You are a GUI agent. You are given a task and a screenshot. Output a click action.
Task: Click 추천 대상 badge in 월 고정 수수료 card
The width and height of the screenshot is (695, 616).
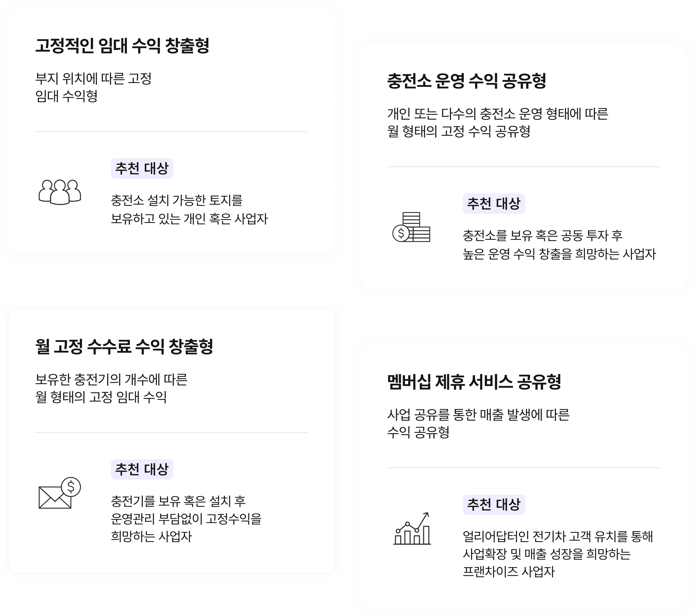142,469
